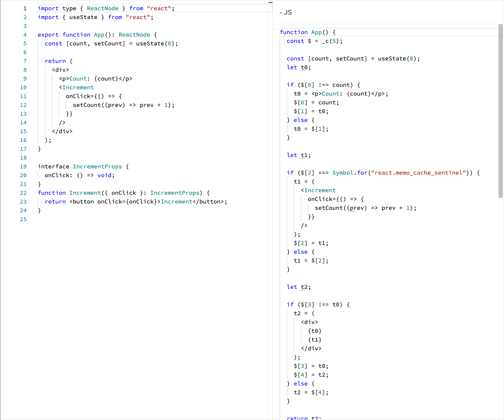The height and width of the screenshot is (420, 504).
Task: Click the 'return (' line in source editor
Action: coord(59,61)
